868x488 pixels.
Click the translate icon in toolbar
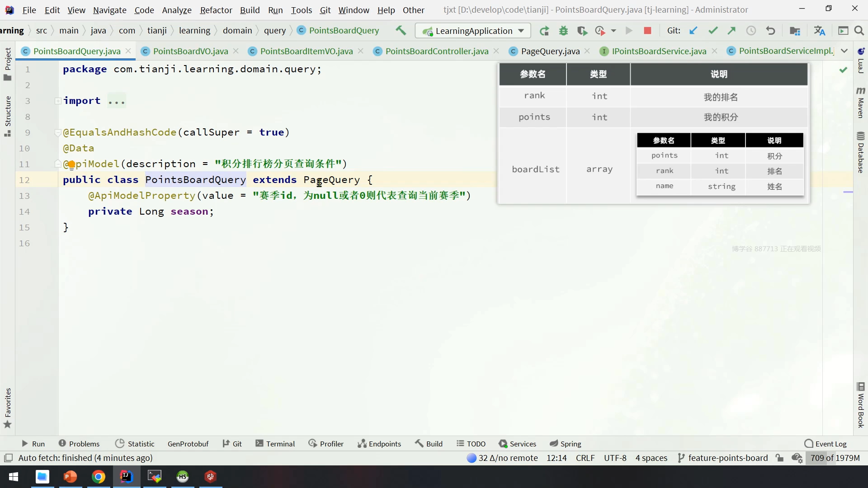pyautogui.click(x=819, y=31)
